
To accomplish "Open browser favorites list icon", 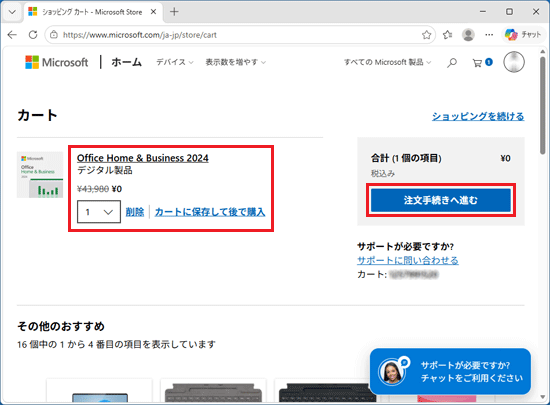I will pos(447,35).
